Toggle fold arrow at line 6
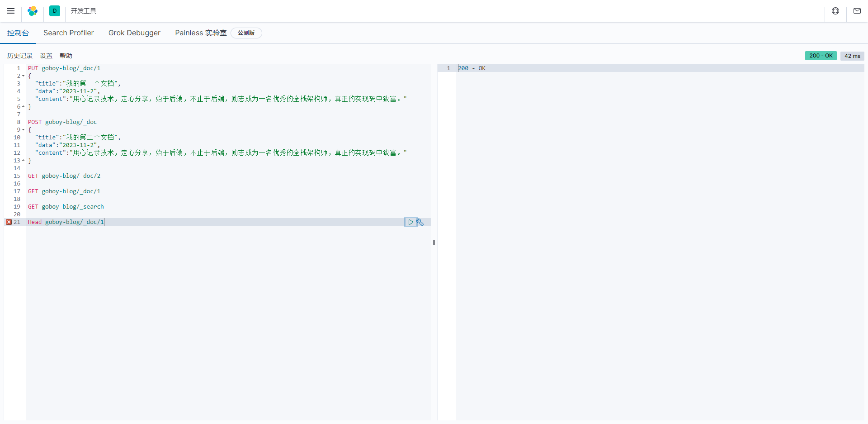868x424 pixels. tap(24, 107)
